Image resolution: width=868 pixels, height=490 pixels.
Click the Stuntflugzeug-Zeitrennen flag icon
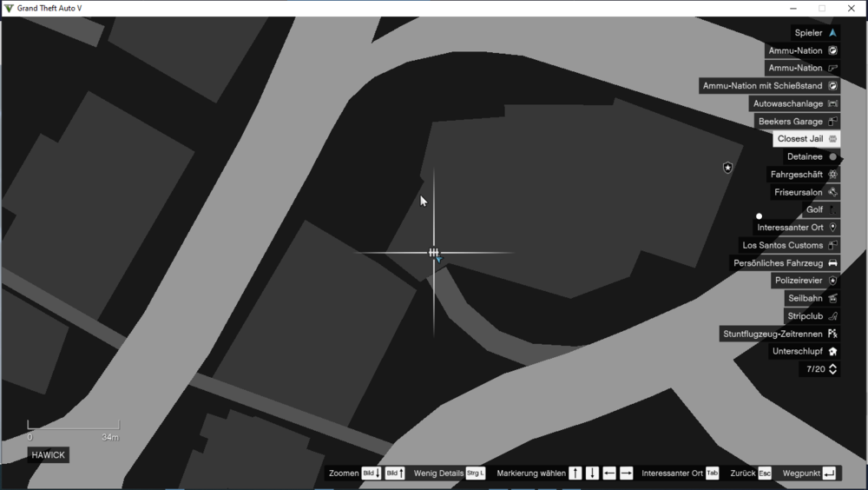coord(832,334)
